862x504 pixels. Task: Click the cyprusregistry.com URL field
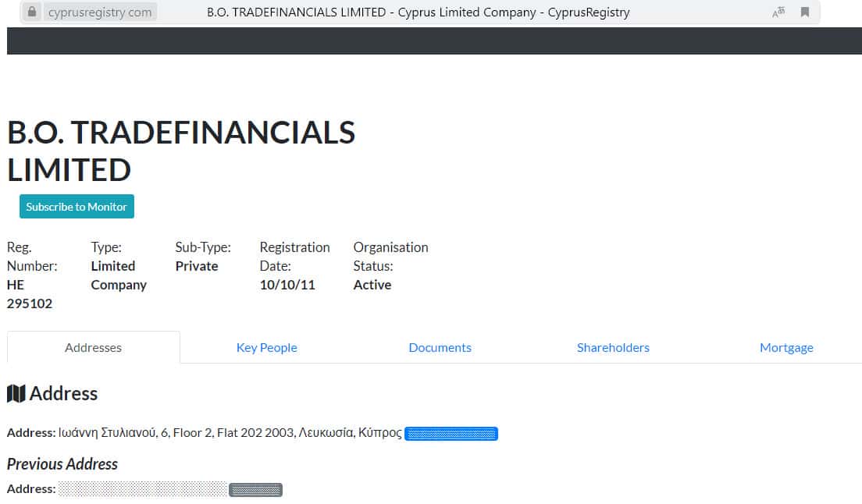pos(99,12)
